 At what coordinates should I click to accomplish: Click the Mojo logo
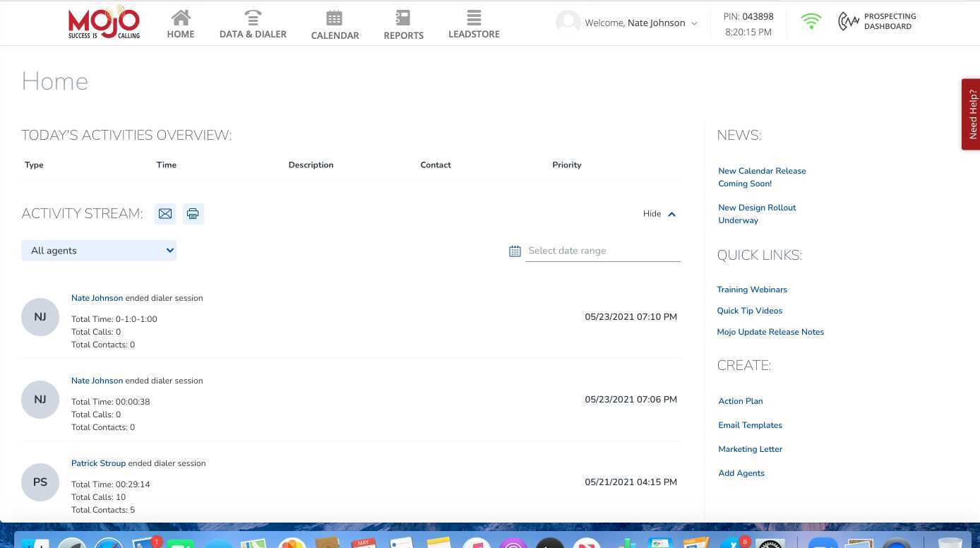point(104,23)
